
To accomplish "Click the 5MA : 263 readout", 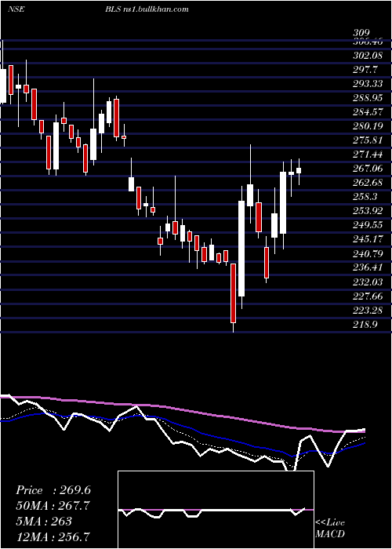I will pos(44,521).
